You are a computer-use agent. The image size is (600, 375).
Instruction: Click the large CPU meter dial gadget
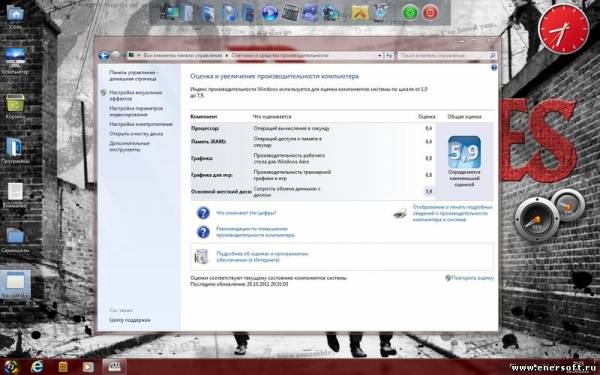(x=536, y=219)
